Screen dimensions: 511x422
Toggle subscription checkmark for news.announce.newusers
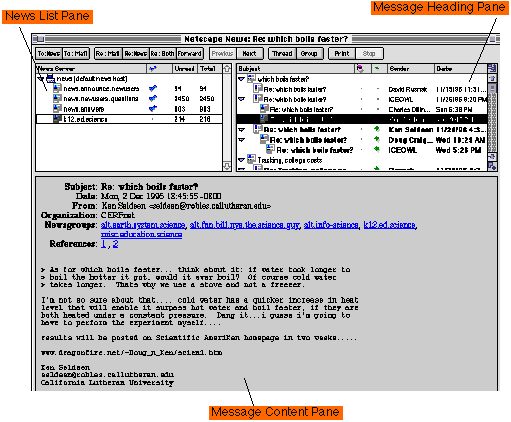(x=153, y=88)
